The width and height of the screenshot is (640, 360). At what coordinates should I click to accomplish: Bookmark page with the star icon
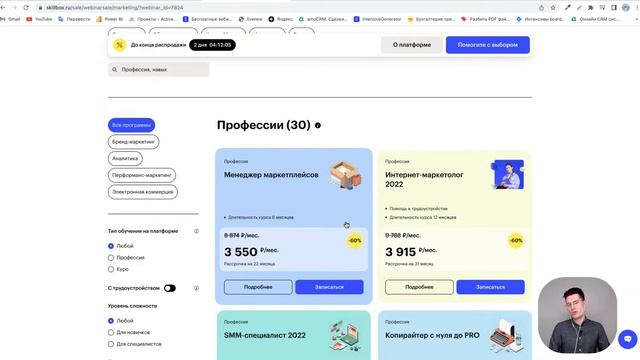point(553,8)
